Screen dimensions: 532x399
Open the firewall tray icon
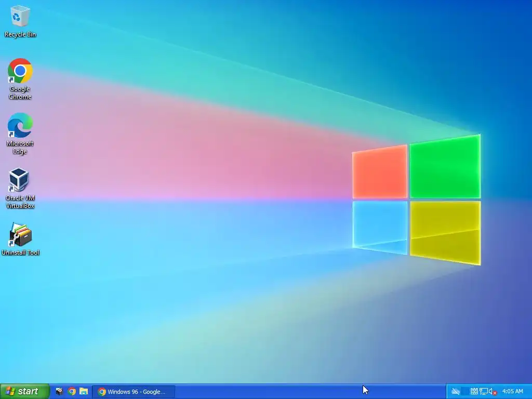[x=474, y=392]
